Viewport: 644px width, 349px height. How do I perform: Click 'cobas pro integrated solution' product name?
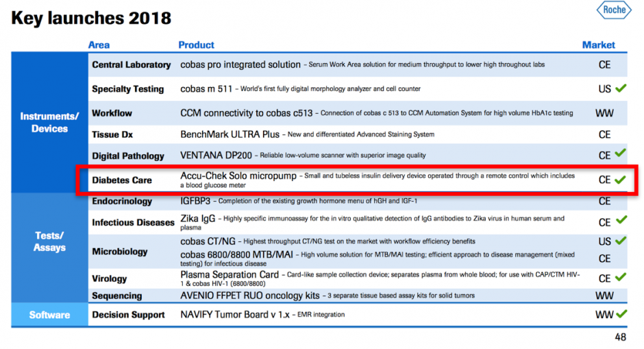(x=240, y=64)
